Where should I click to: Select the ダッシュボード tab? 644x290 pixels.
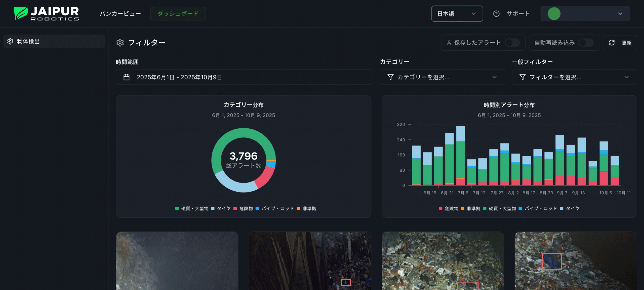coord(178,14)
